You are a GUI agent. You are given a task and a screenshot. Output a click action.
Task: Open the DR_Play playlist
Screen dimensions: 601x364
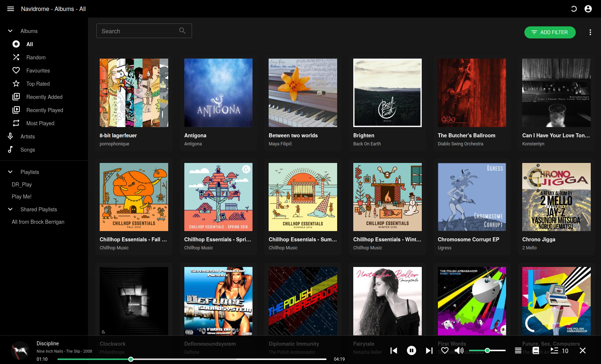tap(21, 184)
